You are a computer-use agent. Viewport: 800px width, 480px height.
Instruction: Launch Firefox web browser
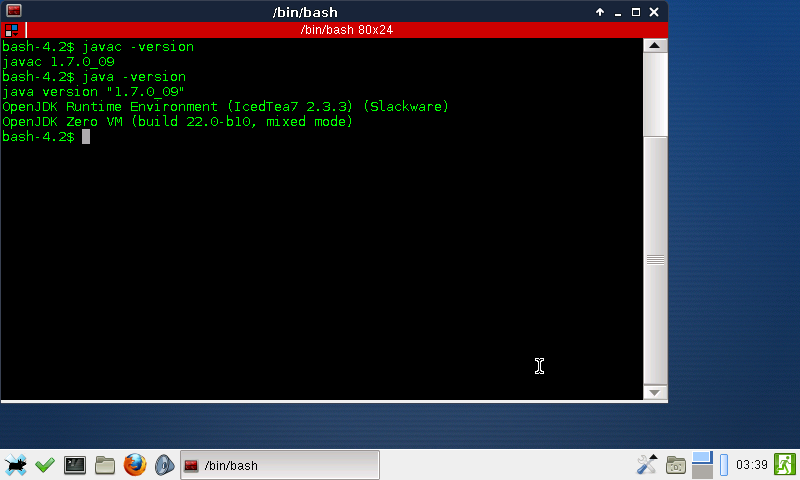click(x=135, y=465)
